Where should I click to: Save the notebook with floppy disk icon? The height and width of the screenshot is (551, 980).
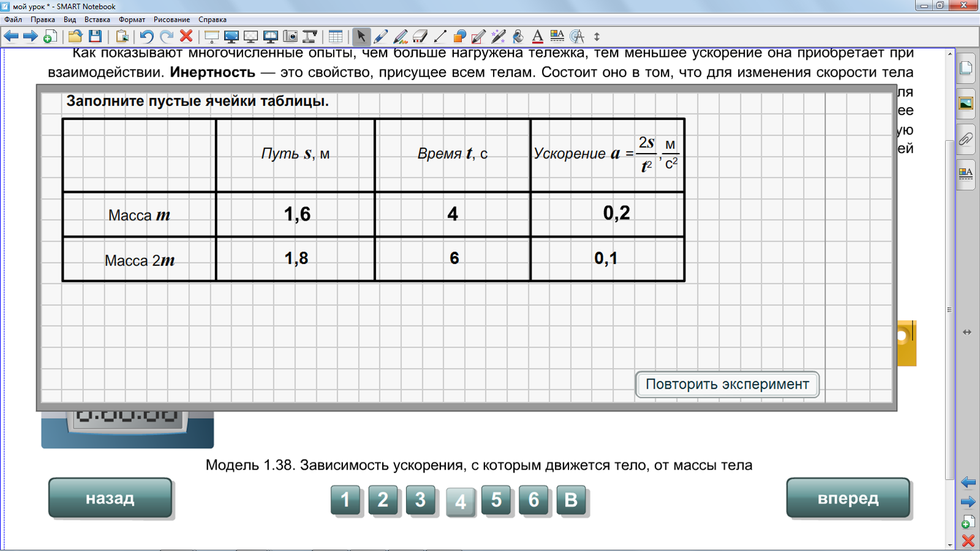pyautogui.click(x=95, y=37)
